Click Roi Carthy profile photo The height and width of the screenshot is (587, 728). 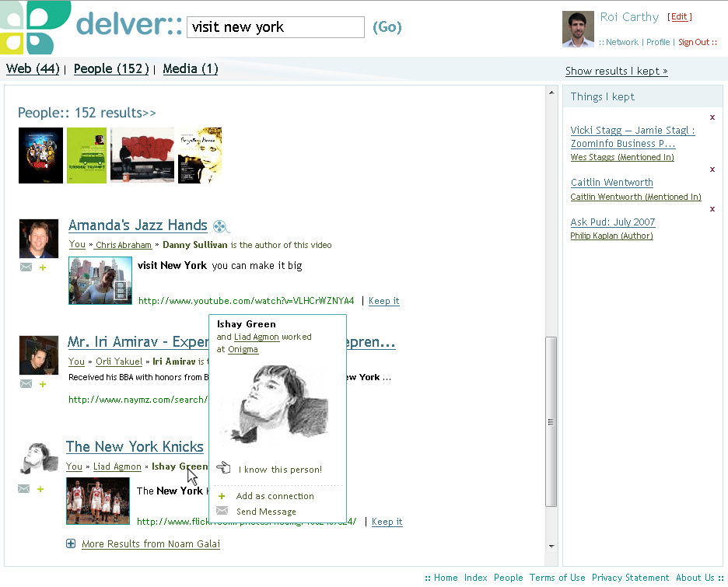click(x=578, y=29)
